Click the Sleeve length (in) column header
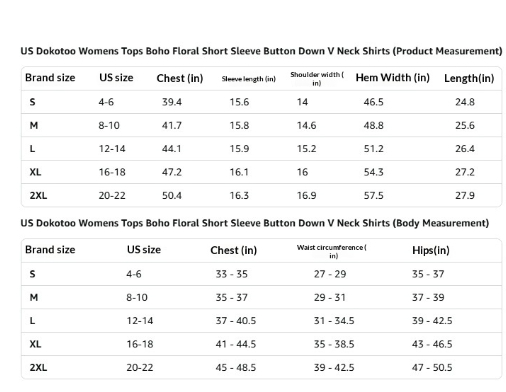This screenshot has height=392, width=506. click(x=249, y=79)
